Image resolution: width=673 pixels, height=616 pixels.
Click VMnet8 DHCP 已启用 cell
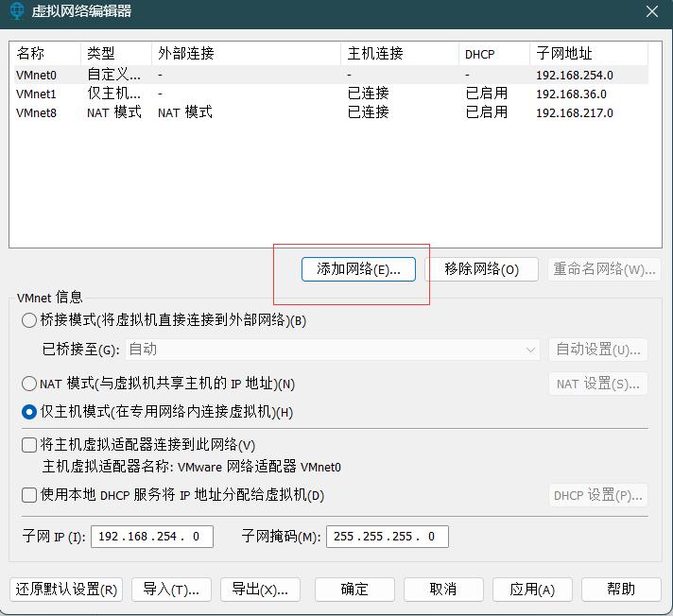[x=486, y=112]
